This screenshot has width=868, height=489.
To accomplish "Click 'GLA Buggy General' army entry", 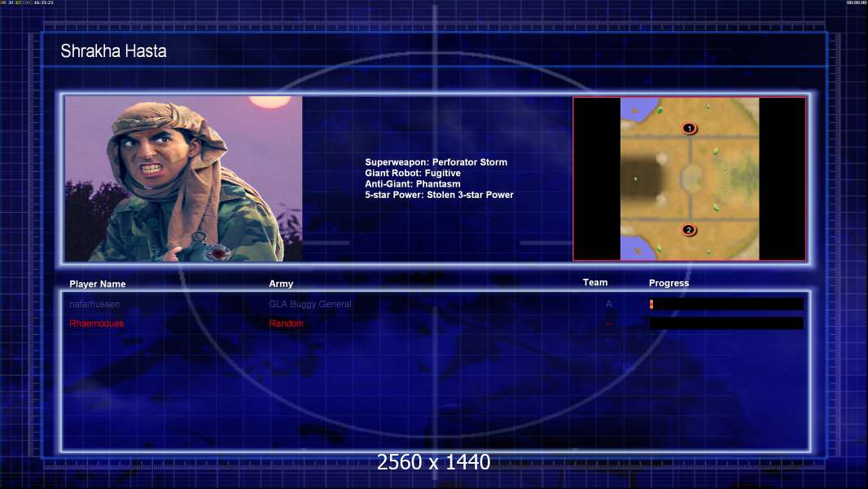I will (x=310, y=304).
